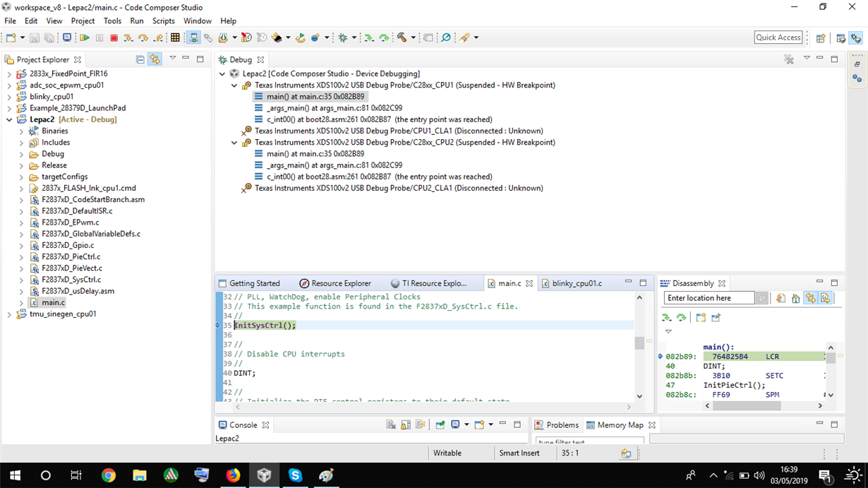
Task: Expand the Includes folder
Action: tap(21, 143)
